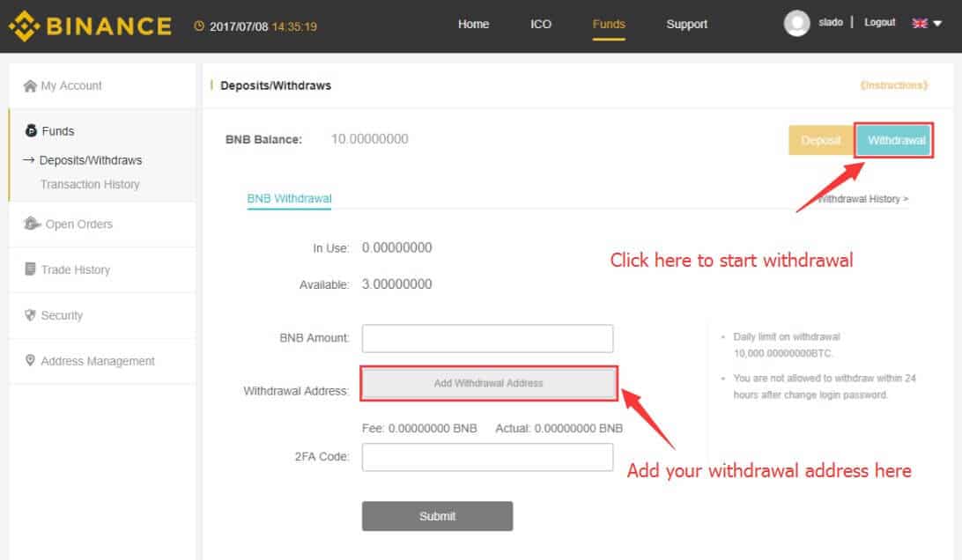The width and height of the screenshot is (962, 560).
Task: Click the Open Orders icon
Action: click(32, 224)
